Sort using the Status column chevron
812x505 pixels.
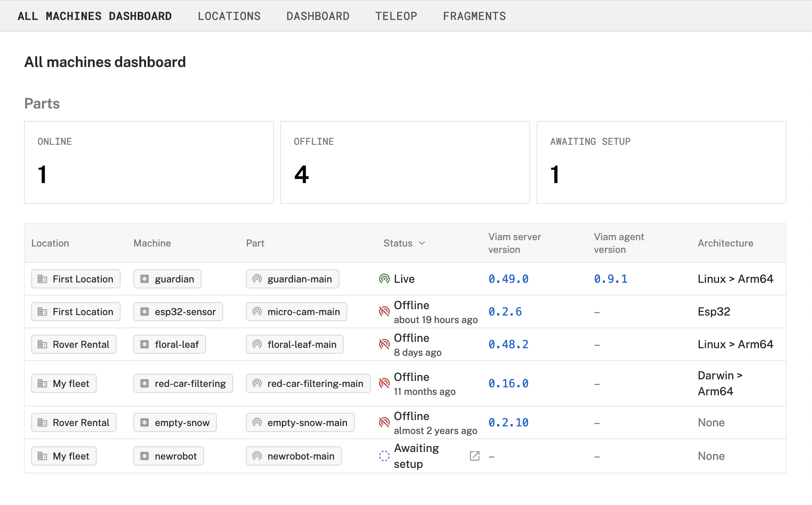(x=422, y=243)
